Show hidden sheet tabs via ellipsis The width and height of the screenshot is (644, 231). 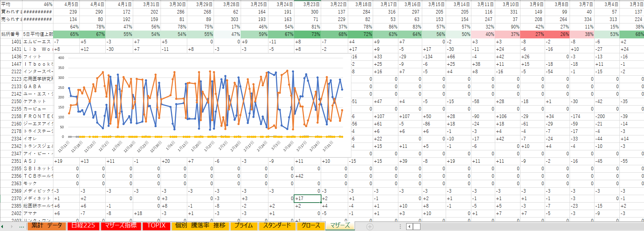pos(22,226)
